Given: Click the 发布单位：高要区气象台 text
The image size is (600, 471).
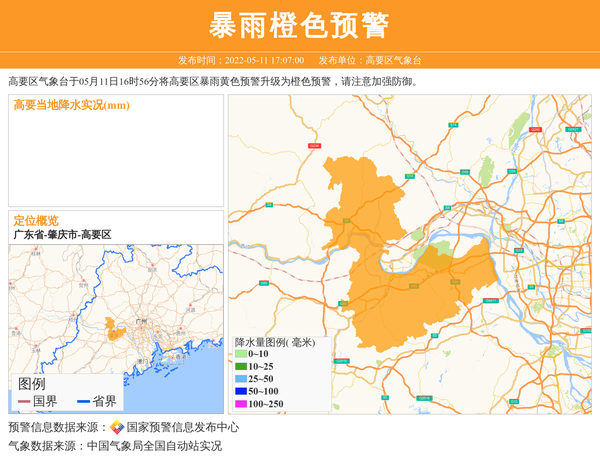Looking at the screenshot, I should 370,60.
